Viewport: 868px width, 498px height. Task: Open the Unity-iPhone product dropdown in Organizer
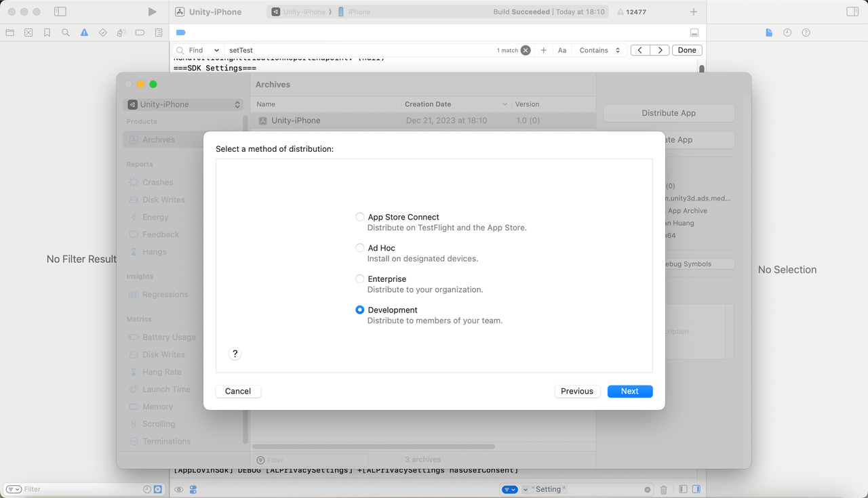click(x=183, y=104)
